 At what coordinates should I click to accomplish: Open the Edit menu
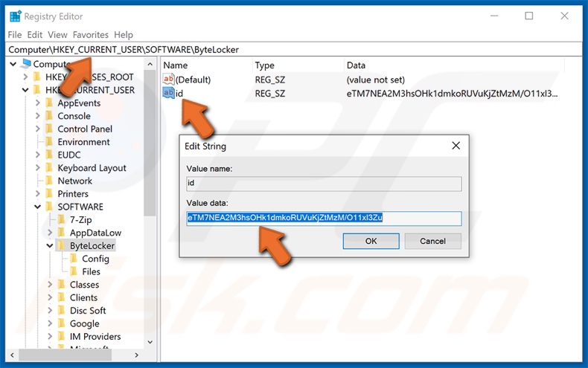tap(34, 35)
